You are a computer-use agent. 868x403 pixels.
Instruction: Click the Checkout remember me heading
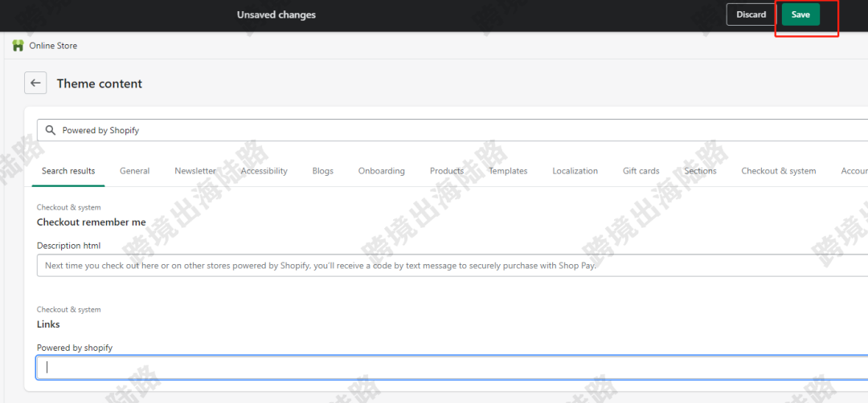(x=92, y=222)
